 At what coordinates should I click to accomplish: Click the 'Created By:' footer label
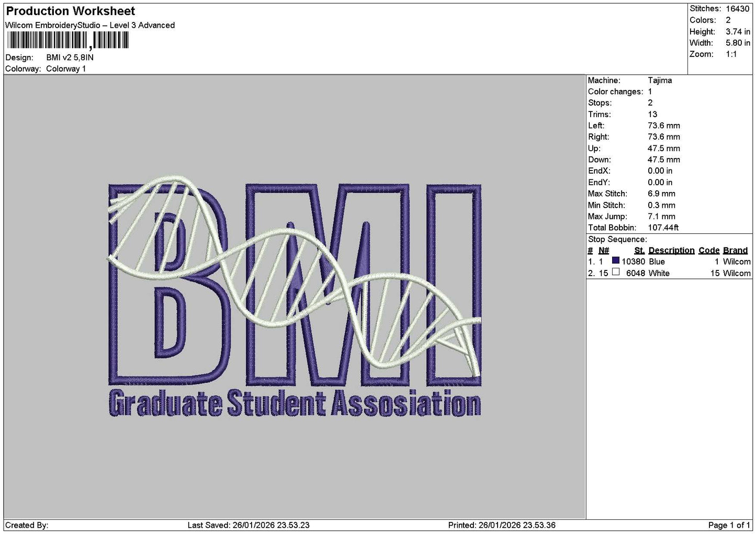27,525
